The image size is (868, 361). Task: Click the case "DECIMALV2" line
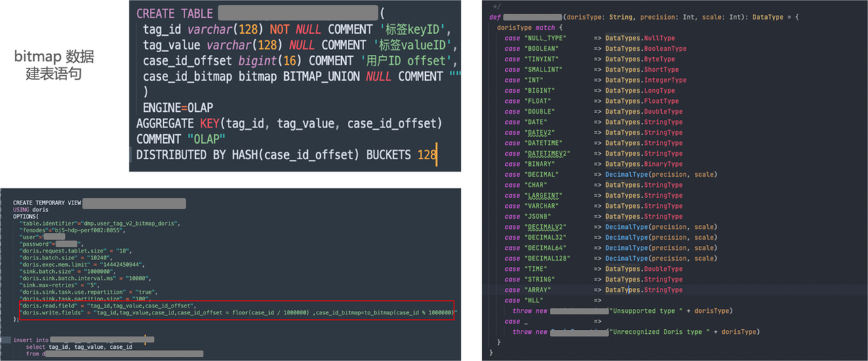610,227
